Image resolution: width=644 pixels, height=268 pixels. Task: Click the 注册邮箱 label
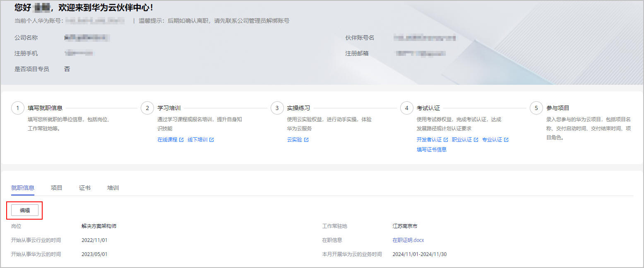pyautogui.click(x=357, y=53)
